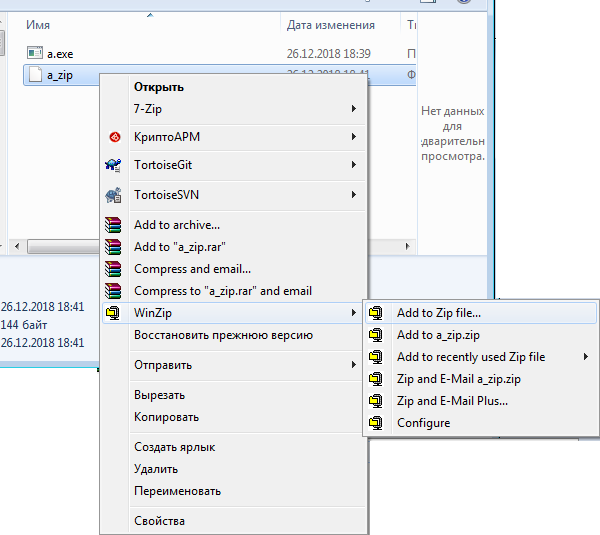600x535 pixels.
Task: Click the icon next to Configure
Action: click(x=376, y=423)
